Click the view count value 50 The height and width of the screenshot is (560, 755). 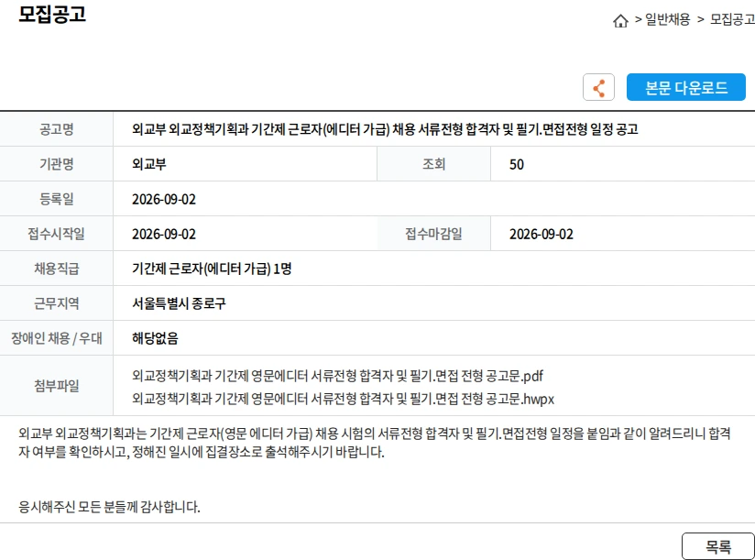pos(517,165)
